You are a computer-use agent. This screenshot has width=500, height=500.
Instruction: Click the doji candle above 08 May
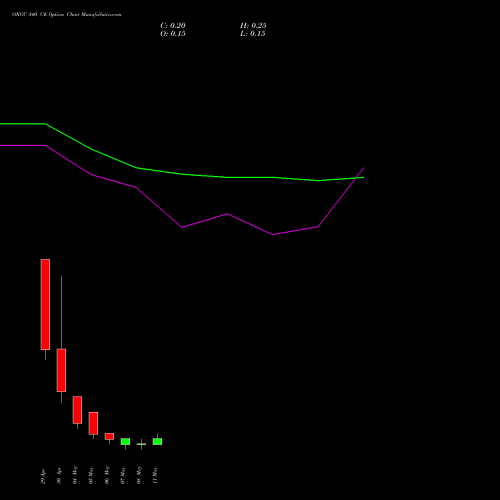tap(141, 444)
